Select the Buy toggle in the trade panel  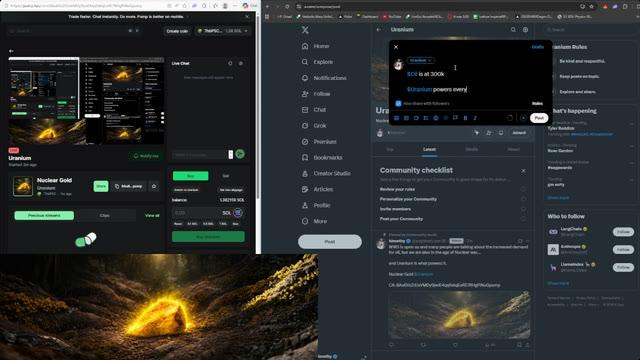(191, 176)
